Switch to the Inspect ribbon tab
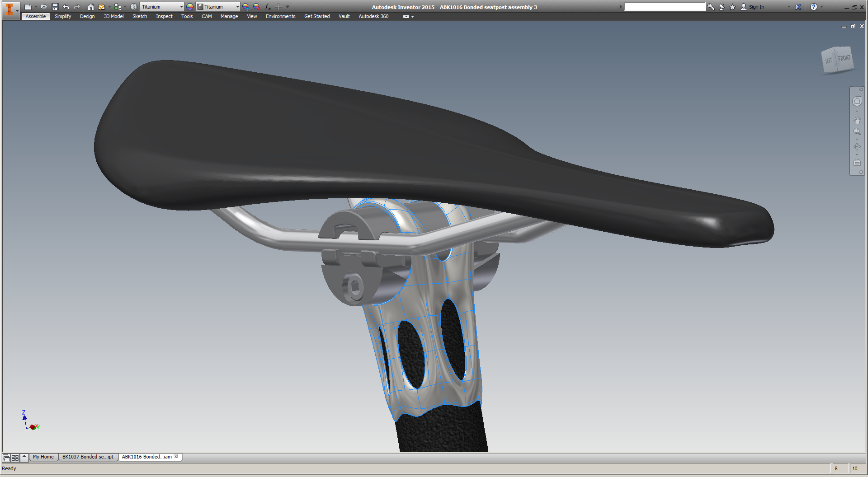The image size is (868, 477). (164, 16)
